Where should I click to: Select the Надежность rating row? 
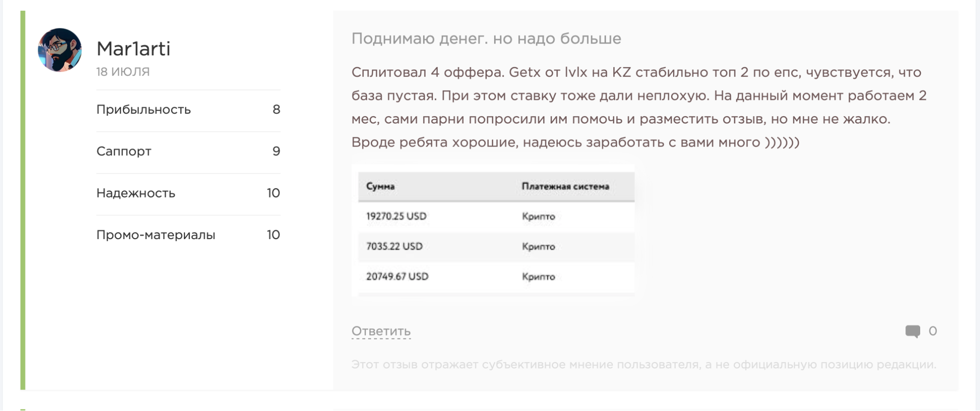coord(188,193)
